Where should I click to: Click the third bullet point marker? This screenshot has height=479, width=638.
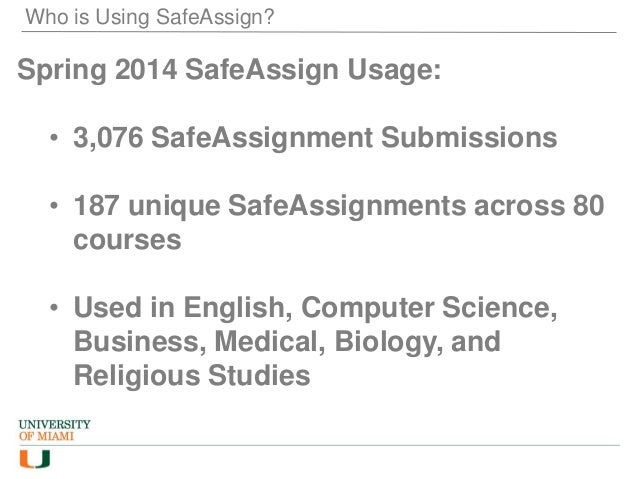pyautogui.click(x=54, y=307)
